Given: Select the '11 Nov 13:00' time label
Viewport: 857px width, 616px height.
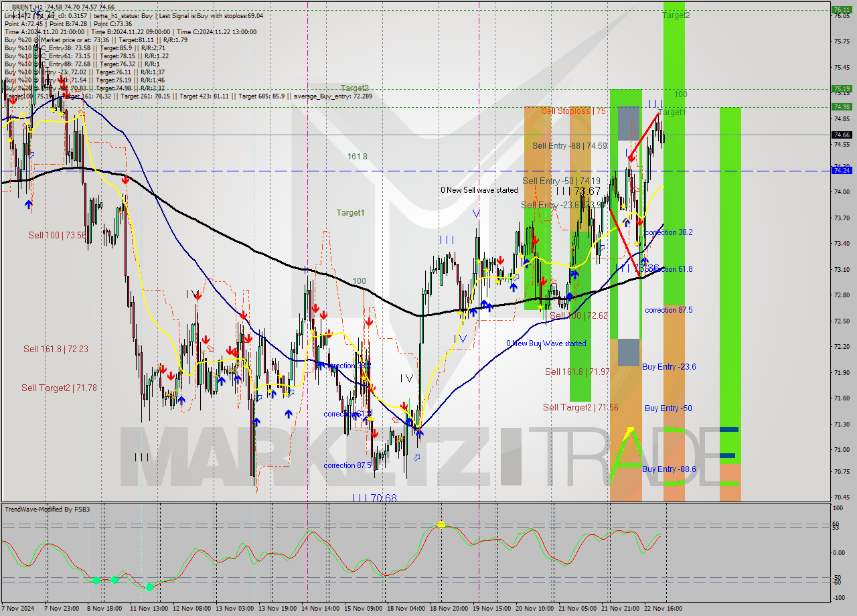Looking at the screenshot, I should (x=149, y=609).
